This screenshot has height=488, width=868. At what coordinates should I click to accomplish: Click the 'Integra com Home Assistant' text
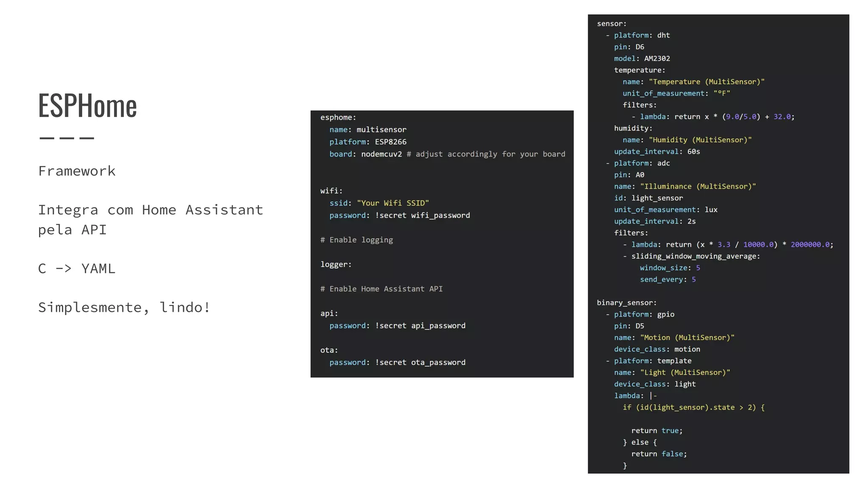[x=150, y=210]
